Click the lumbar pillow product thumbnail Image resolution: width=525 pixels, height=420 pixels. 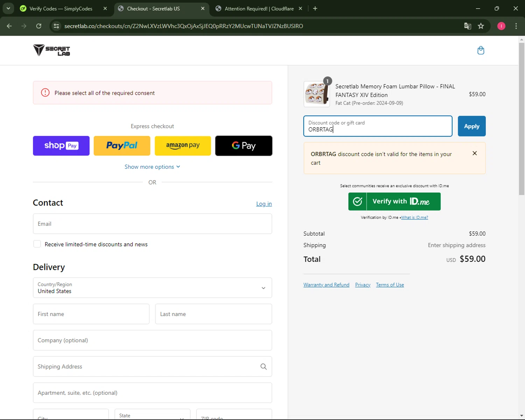[317, 94]
